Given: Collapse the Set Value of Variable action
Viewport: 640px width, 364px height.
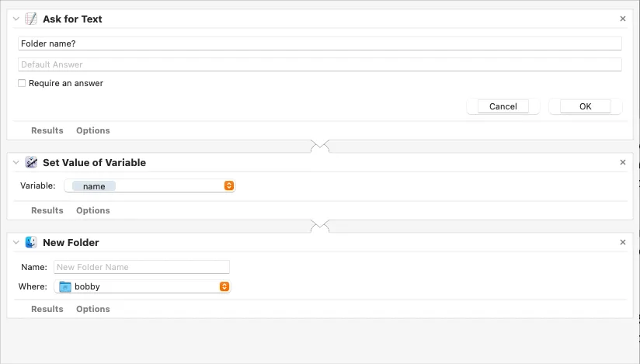Looking at the screenshot, I should point(16,162).
